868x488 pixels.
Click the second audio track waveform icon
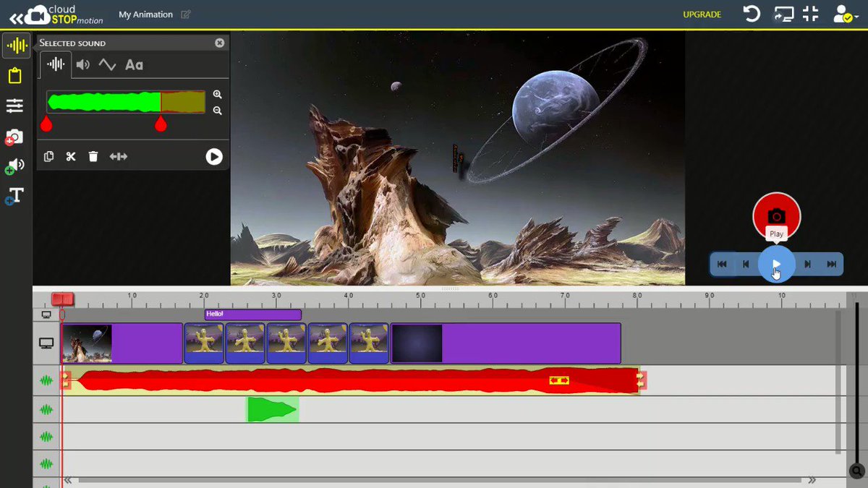coord(46,410)
